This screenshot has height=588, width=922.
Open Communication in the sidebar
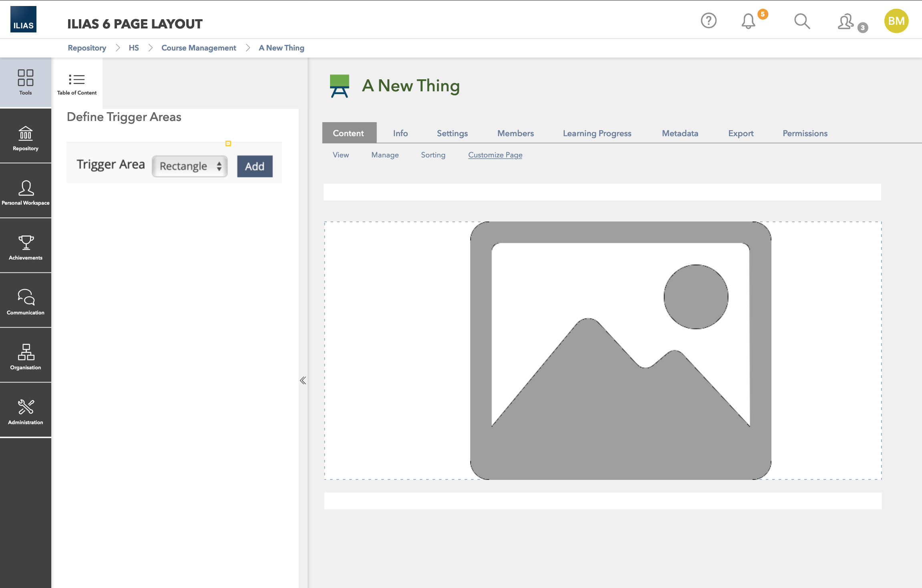point(25,302)
